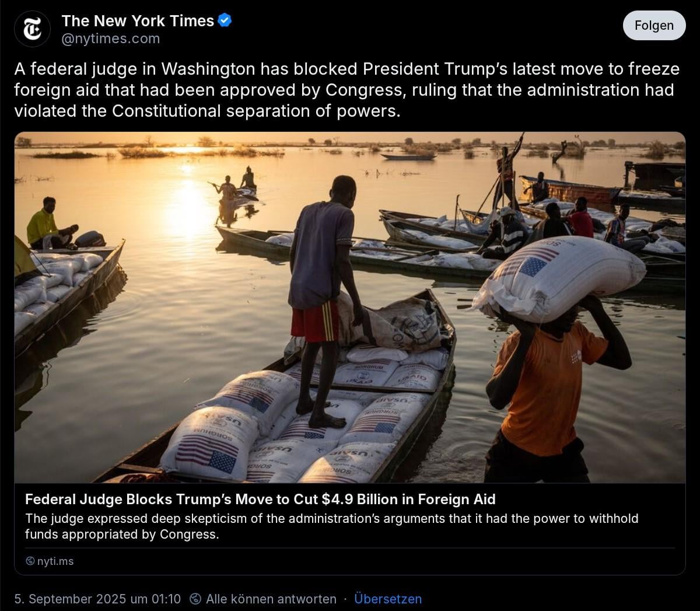Follow the account via the Folgen button
Image resolution: width=700 pixels, height=611 pixels.
tap(654, 26)
